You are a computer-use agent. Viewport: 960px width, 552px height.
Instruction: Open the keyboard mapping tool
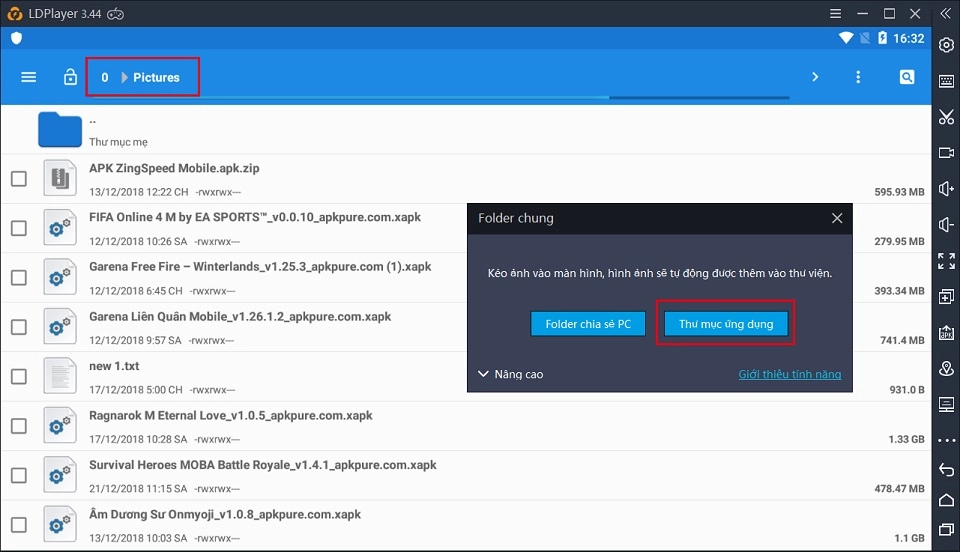pyautogui.click(x=946, y=81)
